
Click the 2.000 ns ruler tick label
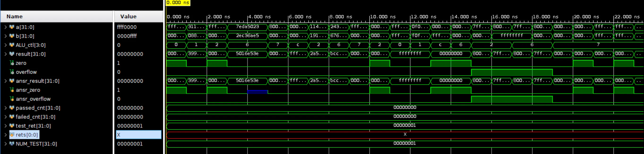point(219,17)
